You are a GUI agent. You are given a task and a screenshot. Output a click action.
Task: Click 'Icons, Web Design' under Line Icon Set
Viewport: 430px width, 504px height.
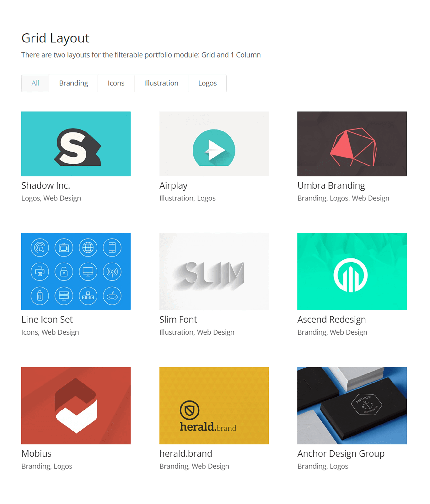[50, 332]
